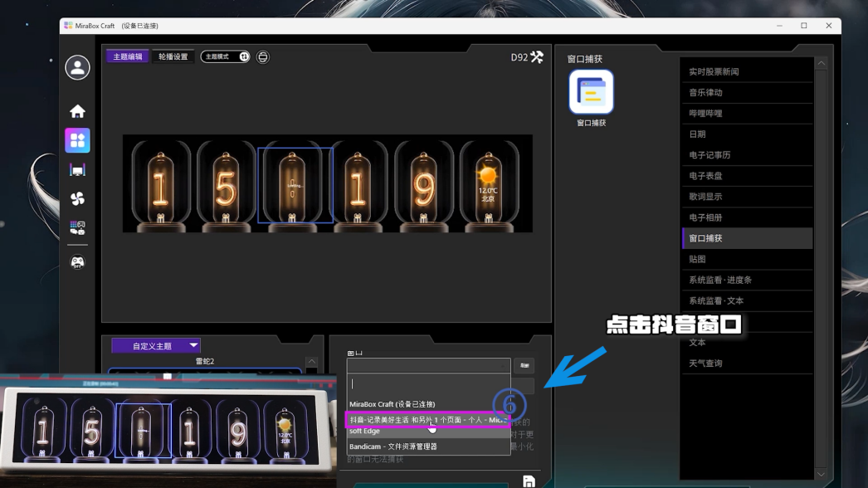Select 电子记事历 in the widget list

[748, 155]
